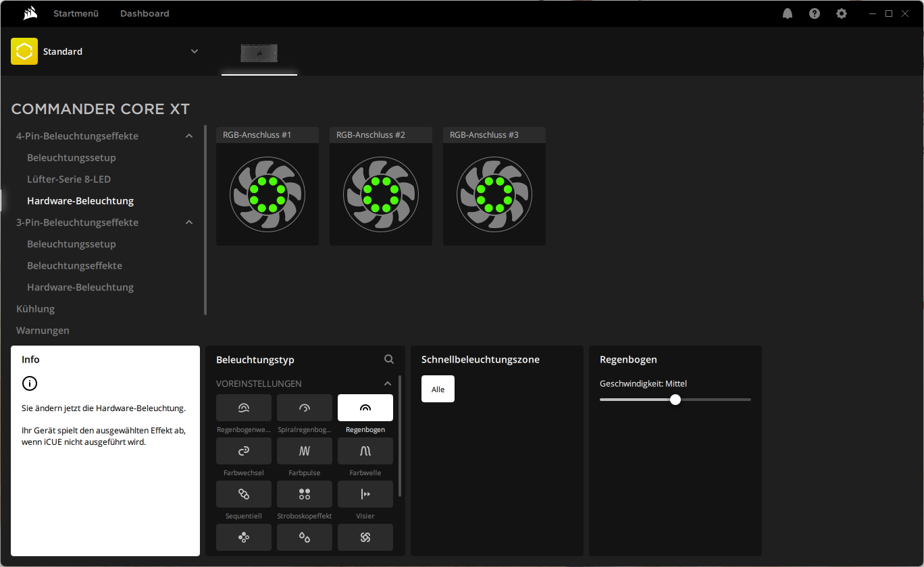
Task: Collapse the VOREINSTELLUNGEN presets list
Action: pyautogui.click(x=388, y=383)
